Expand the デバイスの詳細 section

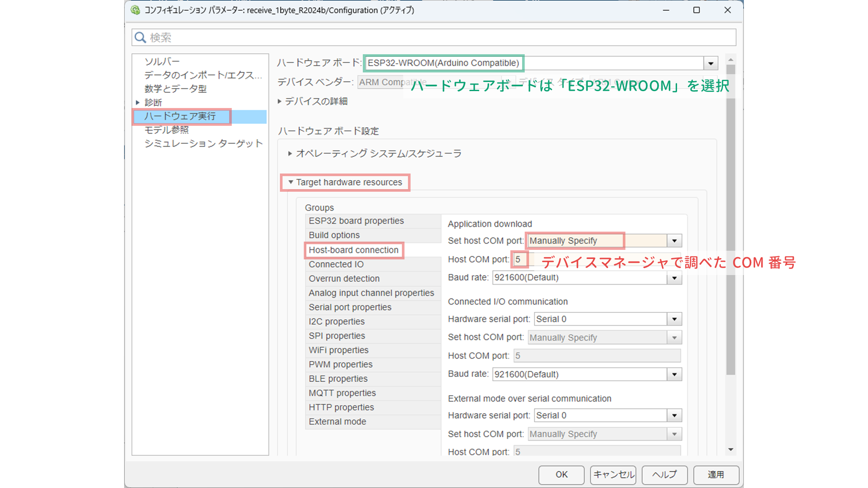280,101
